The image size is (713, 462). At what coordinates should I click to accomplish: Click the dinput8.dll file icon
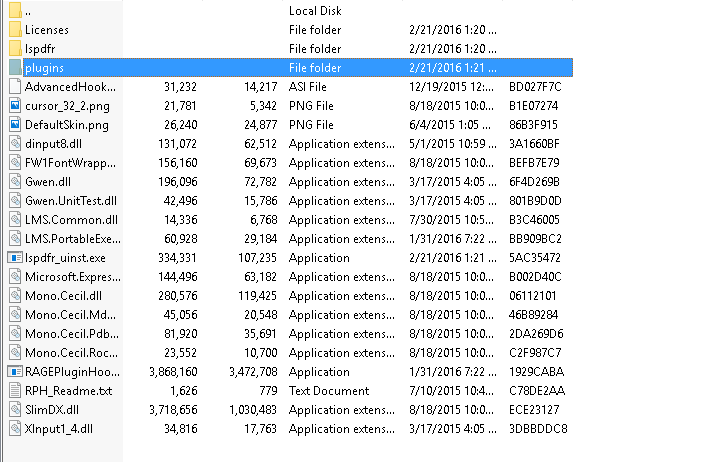pyautogui.click(x=14, y=144)
